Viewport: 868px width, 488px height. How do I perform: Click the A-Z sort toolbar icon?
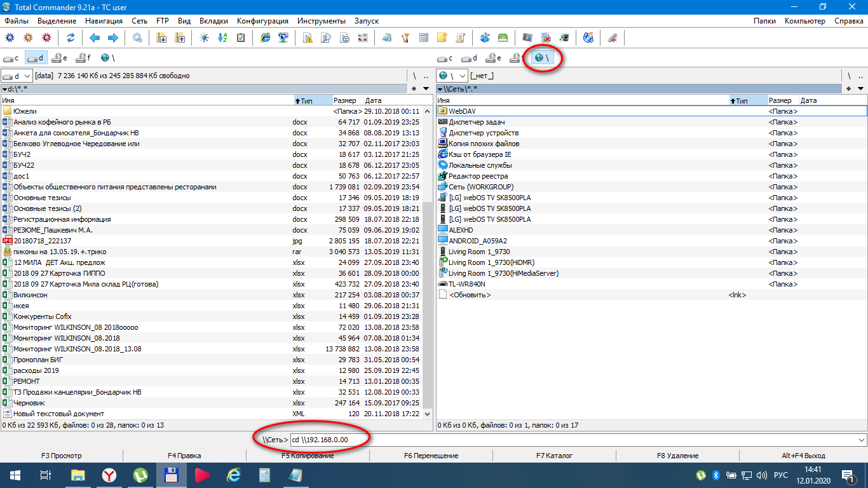pyautogui.click(x=222, y=37)
